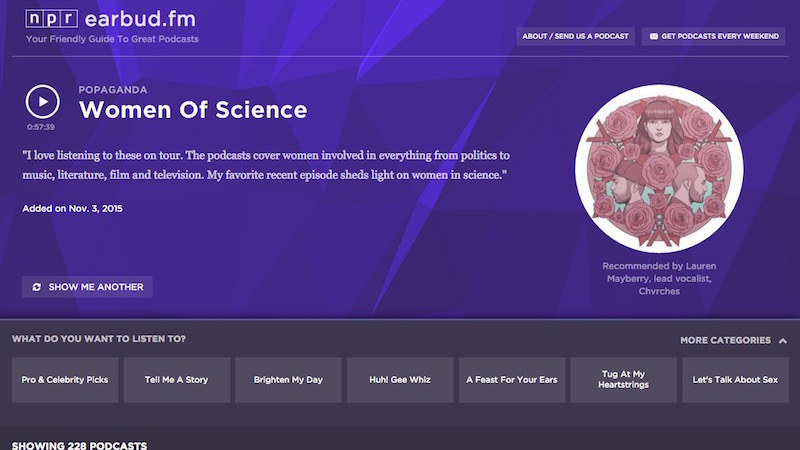Click 'Showing 228 Podcasts' text
Viewport: 800px width, 450px height.
(80, 445)
